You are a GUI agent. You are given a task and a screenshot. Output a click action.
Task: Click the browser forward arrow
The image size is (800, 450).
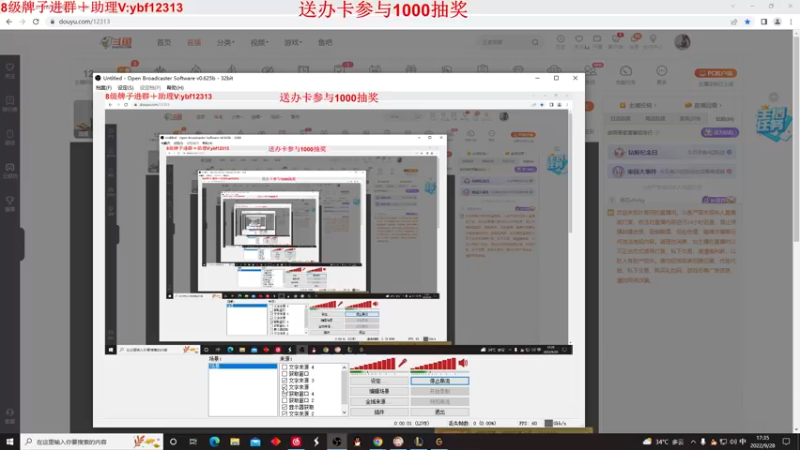click(x=22, y=21)
